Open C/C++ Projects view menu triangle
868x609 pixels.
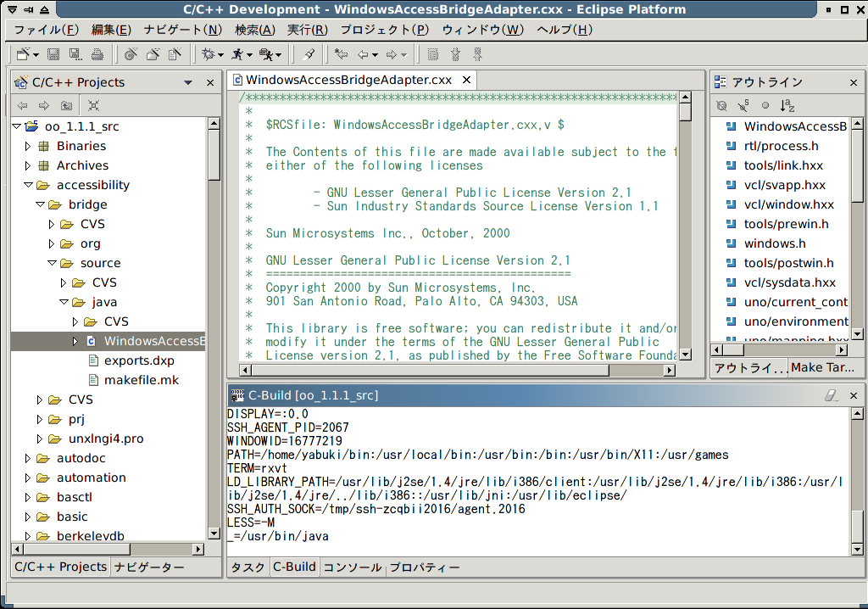point(188,82)
